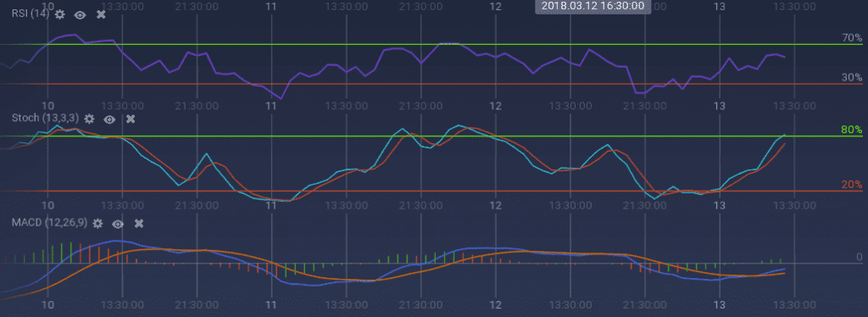Image resolution: width=868 pixels, height=317 pixels.
Task: Toggle RSI (14) indicator visibility eye
Action: pos(81,15)
